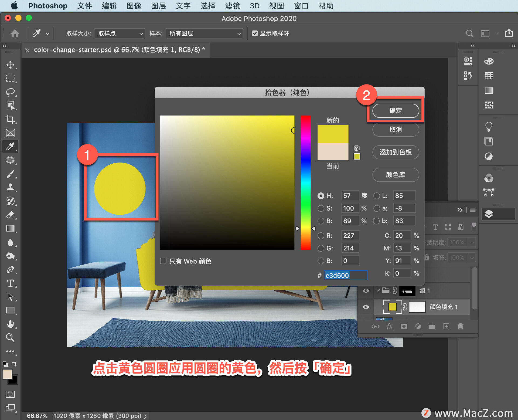The width and height of the screenshot is (518, 420).
Task: Select the Object Selection tool
Action: (x=10, y=106)
